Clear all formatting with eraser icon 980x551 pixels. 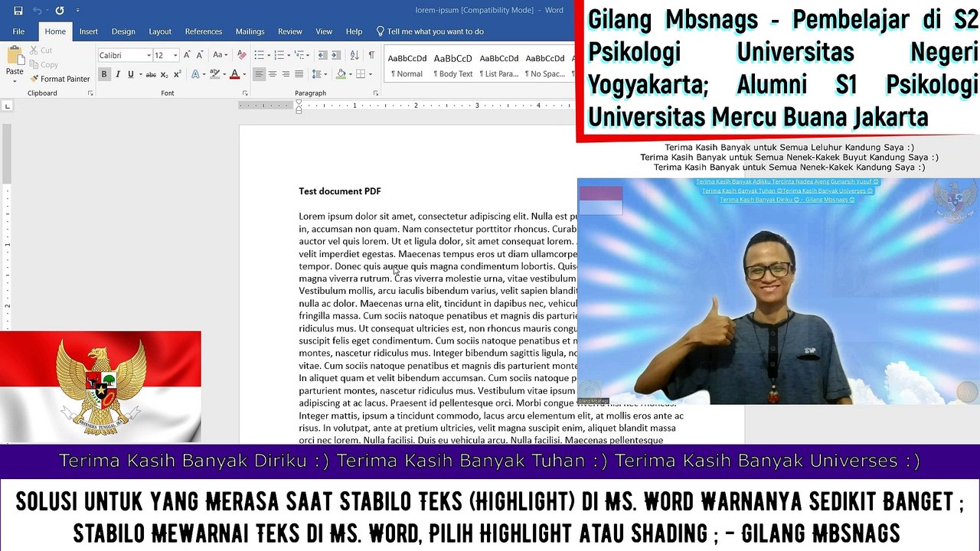pyautogui.click(x=242, y=55)
